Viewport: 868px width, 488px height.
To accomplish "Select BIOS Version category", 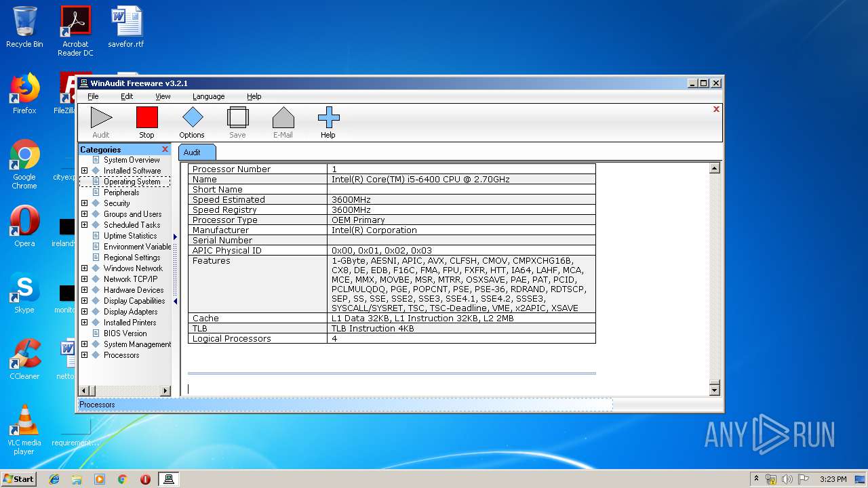I will click(x=125, y=333).
